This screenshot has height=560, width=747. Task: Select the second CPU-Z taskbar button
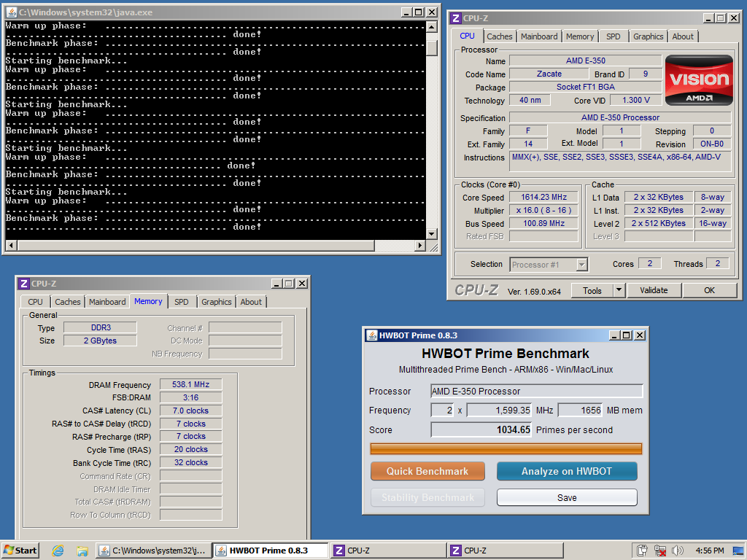pyautogui.click(x=506, y=551)
